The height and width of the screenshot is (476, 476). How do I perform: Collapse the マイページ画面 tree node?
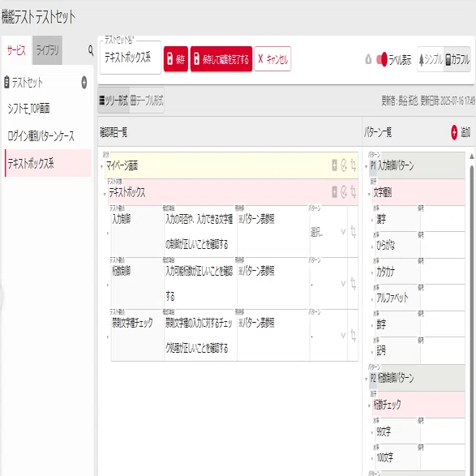pos(101,166)
